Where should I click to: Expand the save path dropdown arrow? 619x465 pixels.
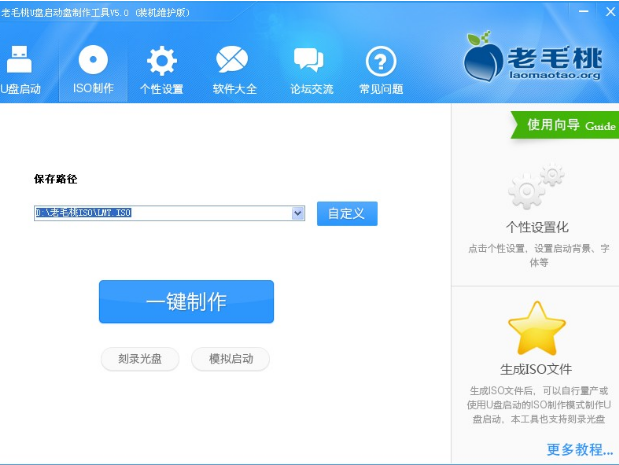298,213
